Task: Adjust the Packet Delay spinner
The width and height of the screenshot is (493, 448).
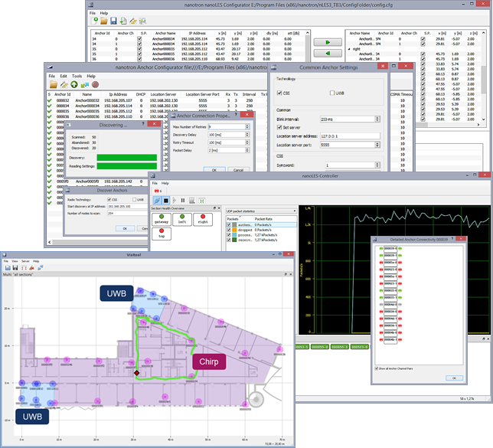Action: click(x=247, y=150)
